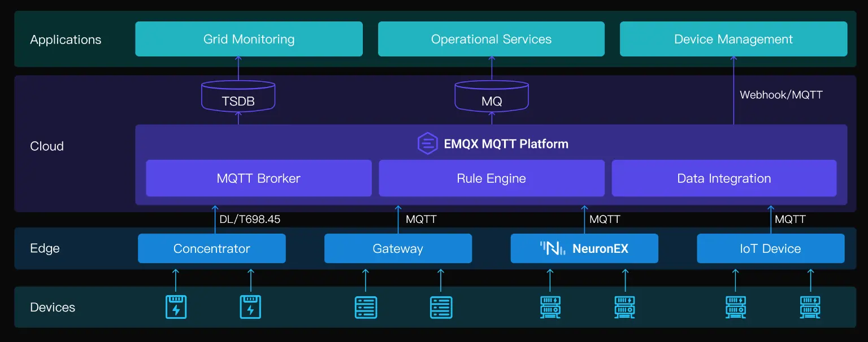This screenshot has width=868, height=342.
Task: Open the Operational Services application box
Action: [491, 40]
